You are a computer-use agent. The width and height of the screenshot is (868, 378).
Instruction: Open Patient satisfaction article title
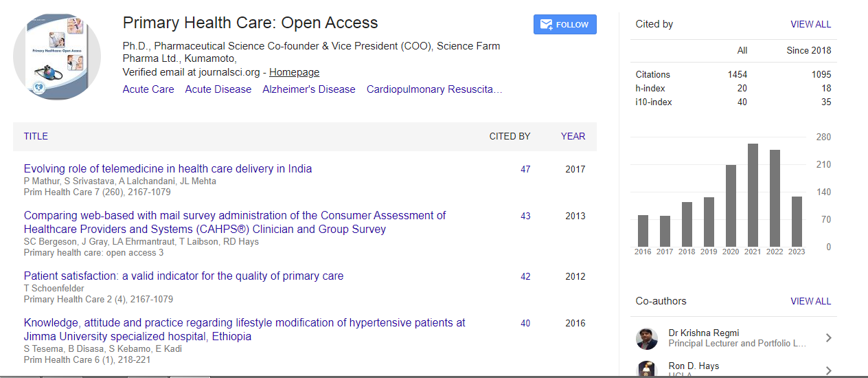(183, 276)
